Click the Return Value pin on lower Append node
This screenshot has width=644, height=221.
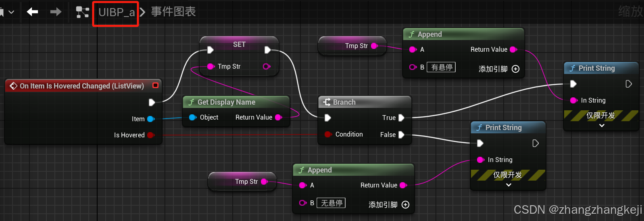pos(403,185)
